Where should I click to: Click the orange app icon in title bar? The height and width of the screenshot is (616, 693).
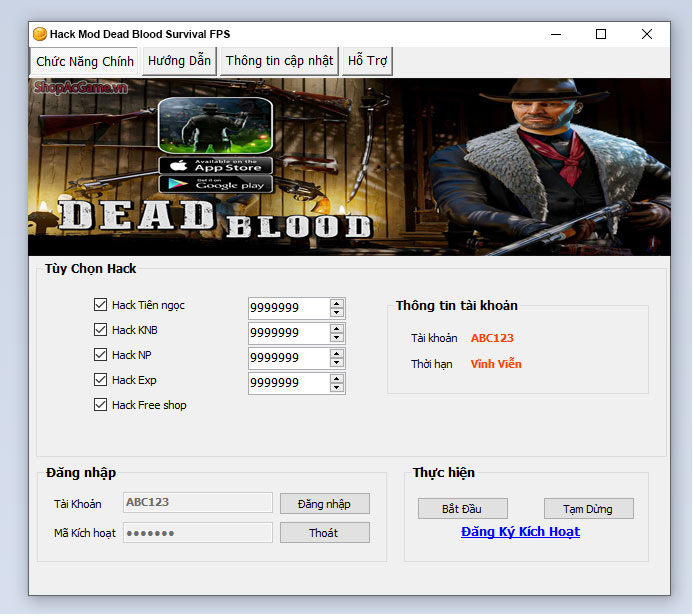(x=40, y=34)
